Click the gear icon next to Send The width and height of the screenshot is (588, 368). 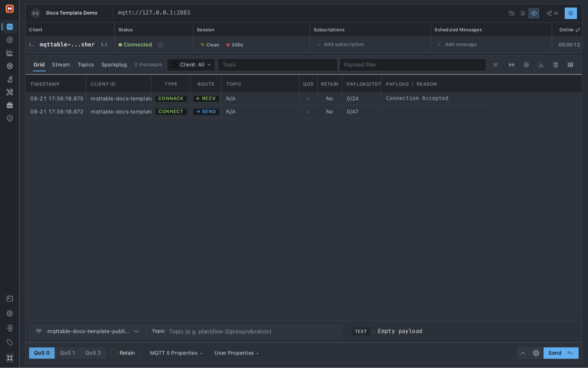coord(536,353)
